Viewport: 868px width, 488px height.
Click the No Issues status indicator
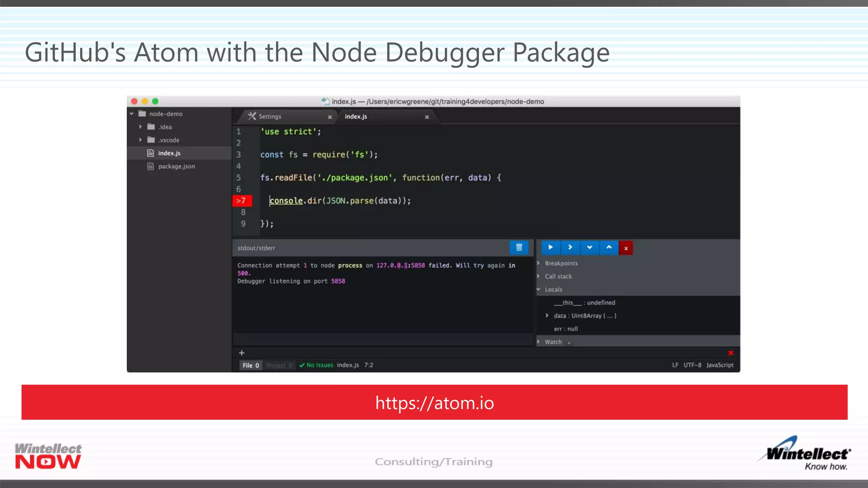[x=316, y=365]
